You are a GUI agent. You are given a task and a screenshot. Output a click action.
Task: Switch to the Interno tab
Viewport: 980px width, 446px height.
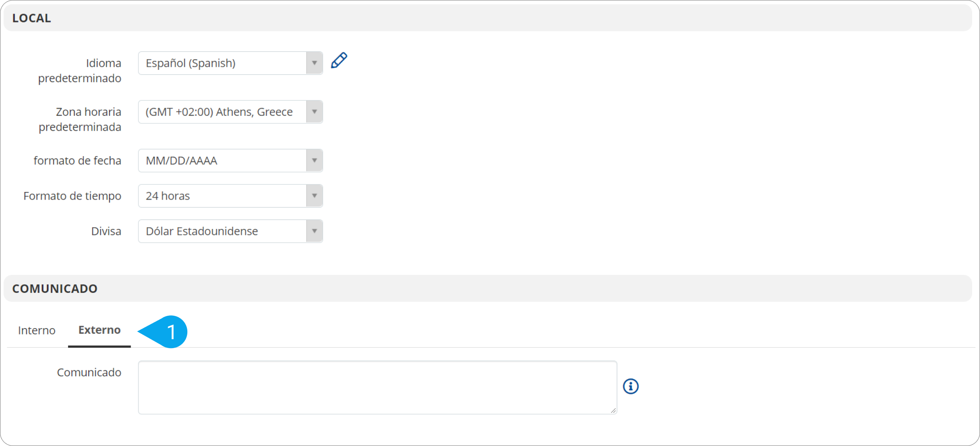(x=37, y=330)
